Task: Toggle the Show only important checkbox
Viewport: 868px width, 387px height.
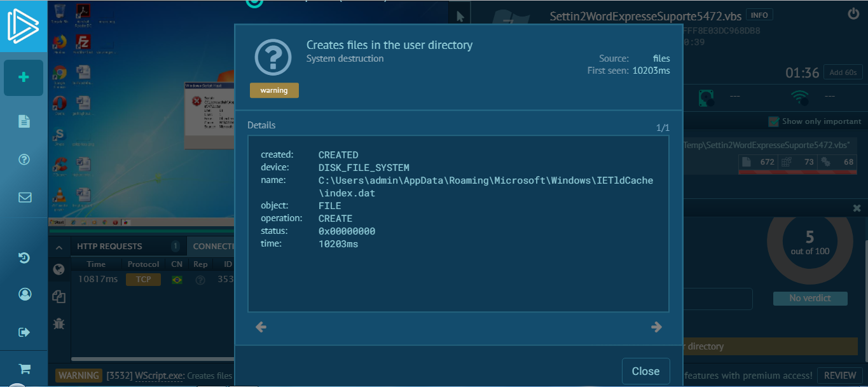Action: [x=773, y=121]
